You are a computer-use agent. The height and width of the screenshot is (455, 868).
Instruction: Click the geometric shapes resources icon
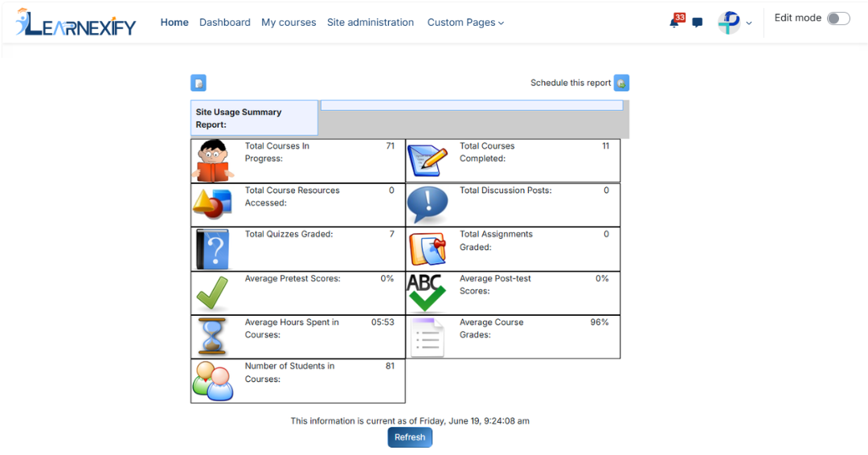click(x=212, y=203)
